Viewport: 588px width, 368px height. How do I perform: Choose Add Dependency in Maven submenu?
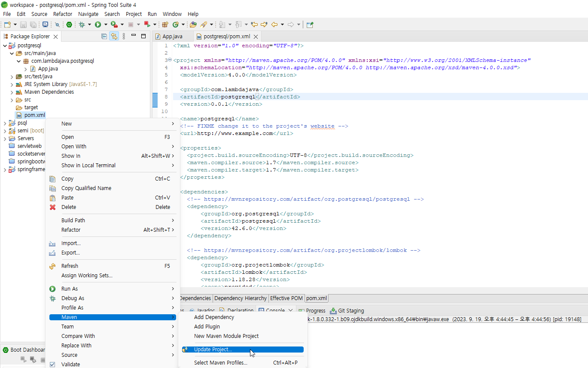(x=243, y=317)
